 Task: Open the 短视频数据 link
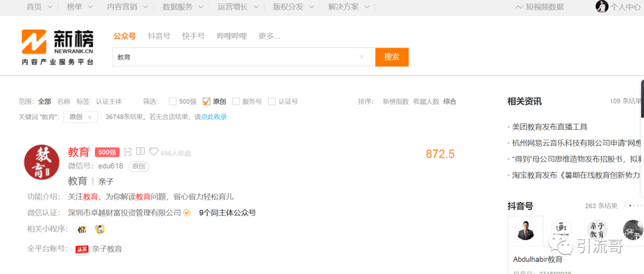pos(544,7)
